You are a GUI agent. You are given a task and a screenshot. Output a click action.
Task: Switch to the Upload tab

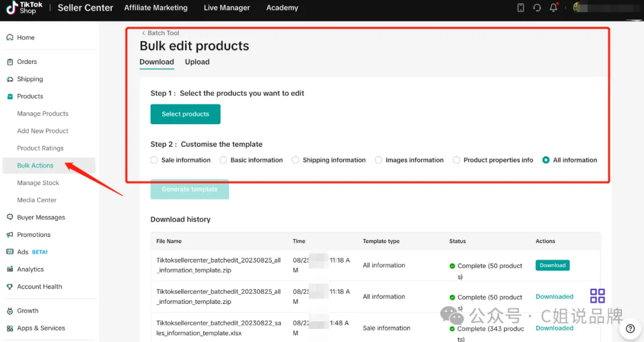(197, 62)
